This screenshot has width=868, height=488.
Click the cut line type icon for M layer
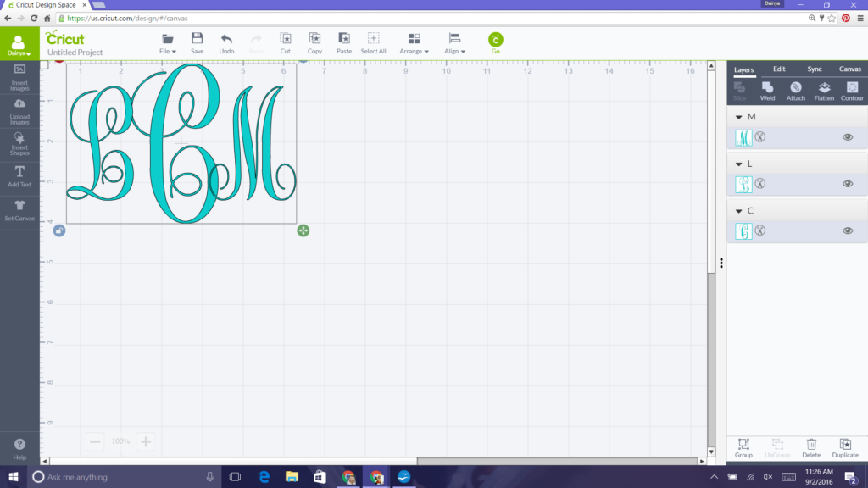coord(760,137)
